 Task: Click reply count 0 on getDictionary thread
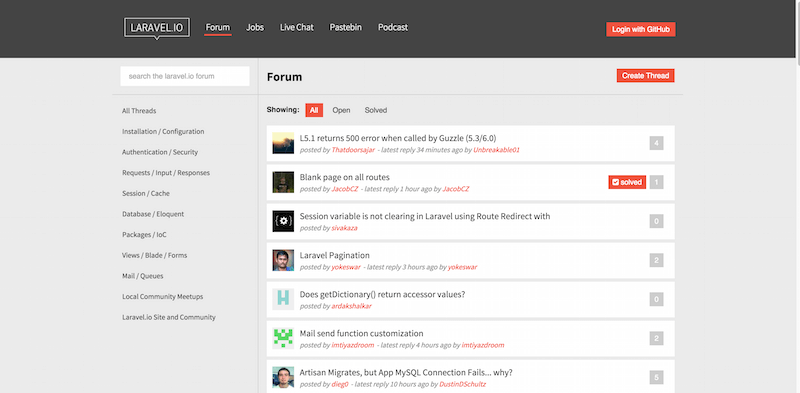(657, 300)
